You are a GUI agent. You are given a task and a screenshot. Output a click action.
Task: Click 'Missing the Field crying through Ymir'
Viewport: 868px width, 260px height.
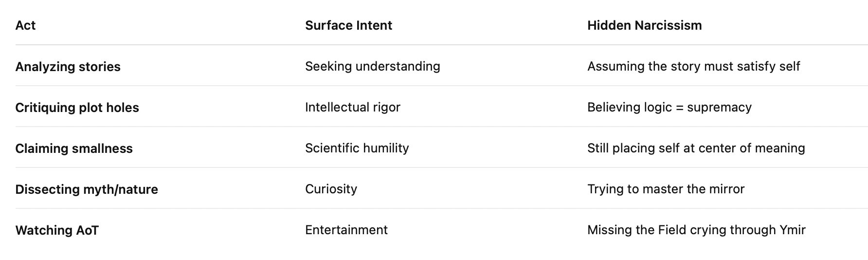696,230
